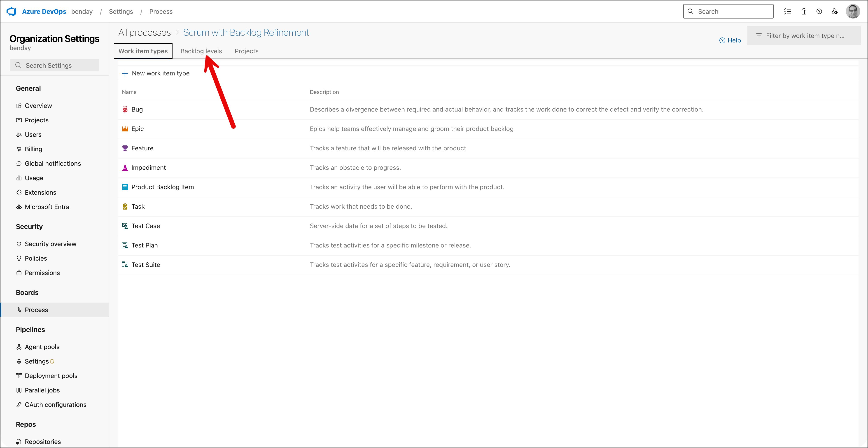This screenshot has height=448, width=868.
Task: Select the Impediment icon
Action: point(125,167)
